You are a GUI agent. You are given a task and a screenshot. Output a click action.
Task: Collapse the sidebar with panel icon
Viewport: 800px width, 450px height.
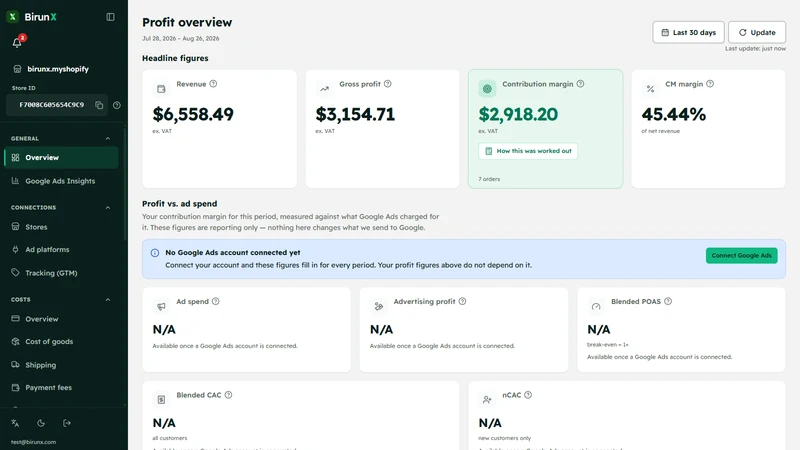[x=110, y=17]
